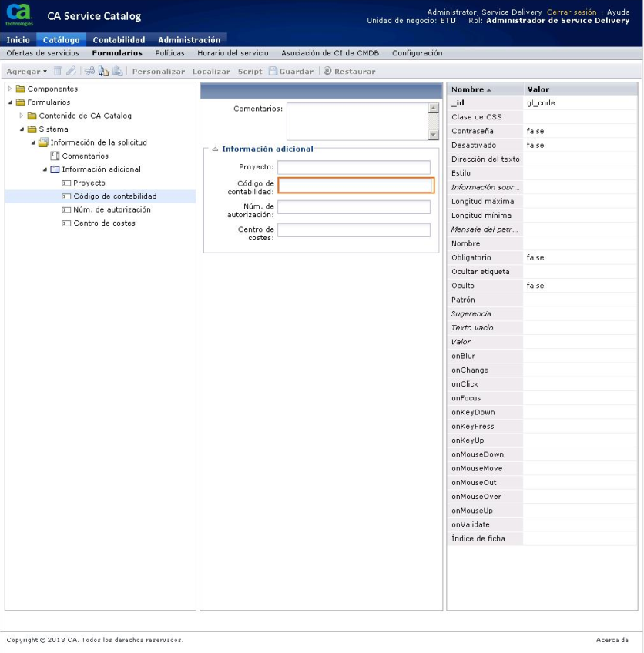Click Personalizar in the toolbar

click(x=158, y=71)
